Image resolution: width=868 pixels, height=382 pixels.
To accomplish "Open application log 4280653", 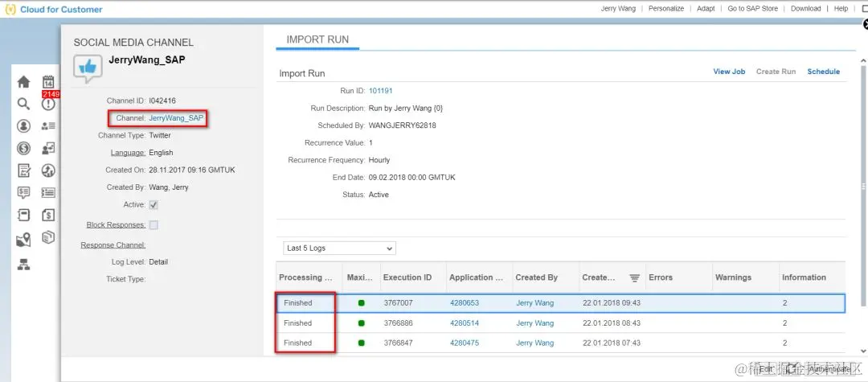I will tap(464, 303).
